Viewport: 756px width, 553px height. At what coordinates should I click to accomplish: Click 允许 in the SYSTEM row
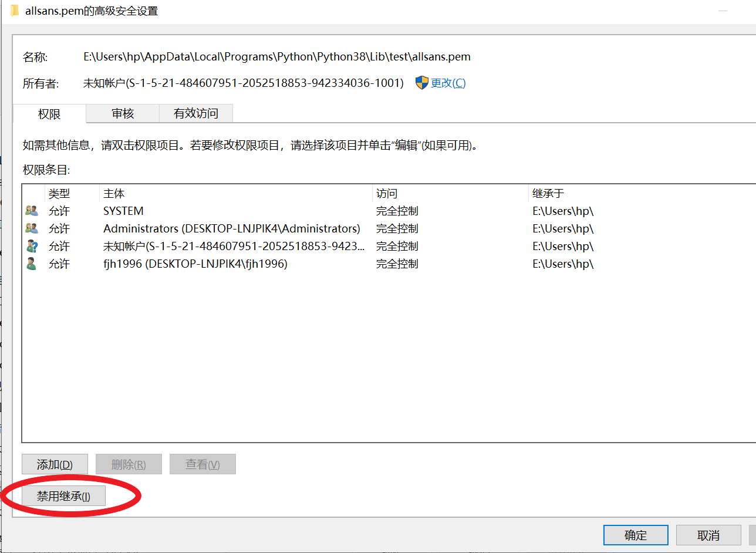tap(59, 211)
